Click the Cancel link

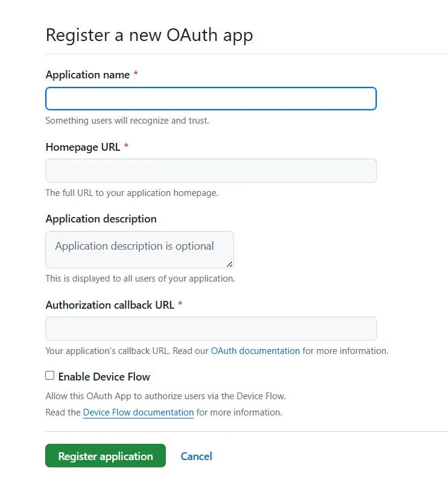point(196,456)
